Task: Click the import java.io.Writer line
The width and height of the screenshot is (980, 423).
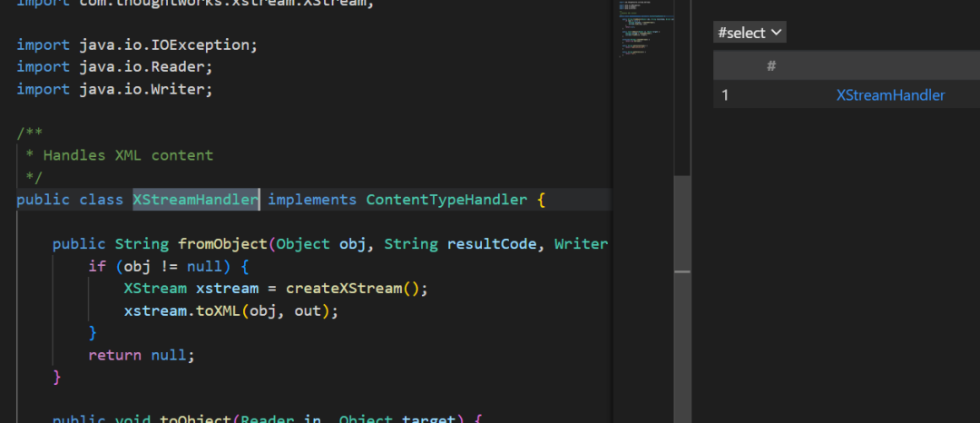Action: 114,89
